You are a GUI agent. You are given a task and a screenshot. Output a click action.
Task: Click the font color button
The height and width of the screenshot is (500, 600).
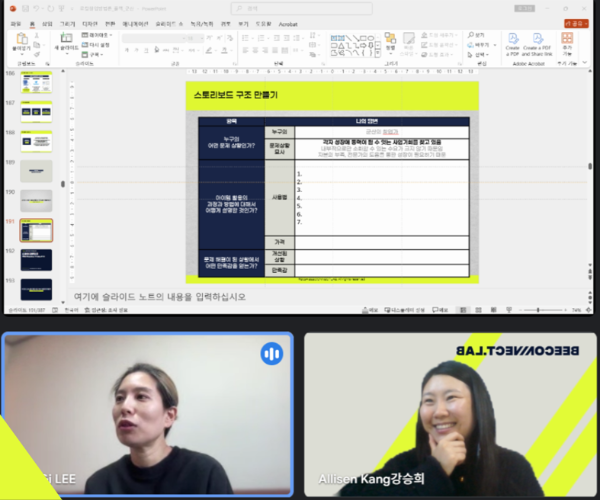(x=225, y=50)
